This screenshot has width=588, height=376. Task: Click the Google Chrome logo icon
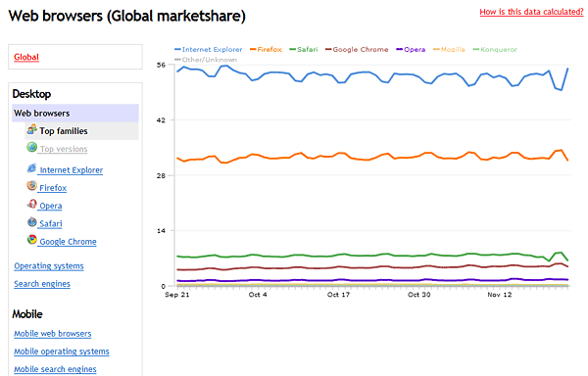click(x=32, y=240)
